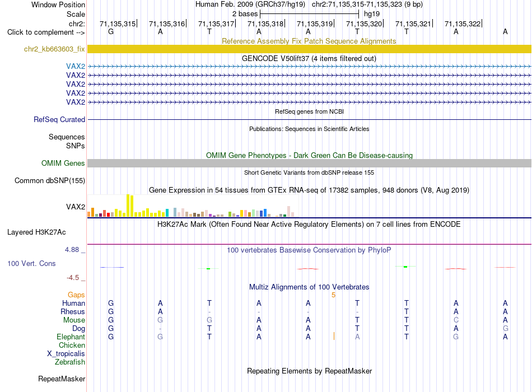This screenshot has width=532, height=392.
Task: Open the RefSeq Curated track label
Action: [x=59, y=119]
